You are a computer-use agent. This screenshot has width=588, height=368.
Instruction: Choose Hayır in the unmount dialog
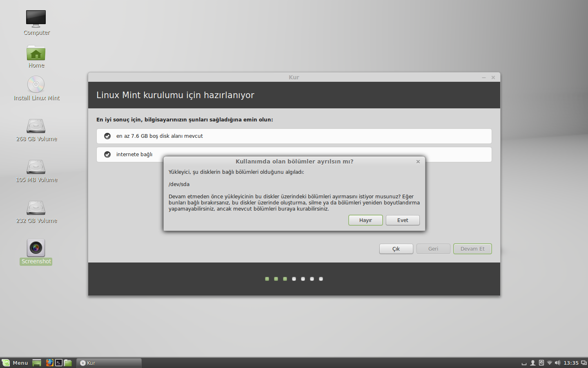coord(365,220)
